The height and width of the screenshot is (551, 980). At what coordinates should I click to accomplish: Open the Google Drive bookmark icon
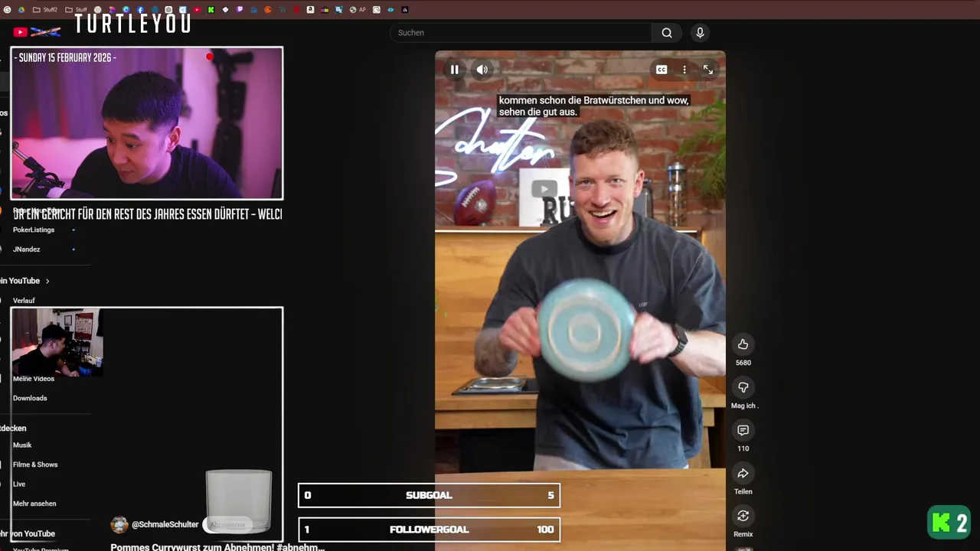tap(21, 10)
